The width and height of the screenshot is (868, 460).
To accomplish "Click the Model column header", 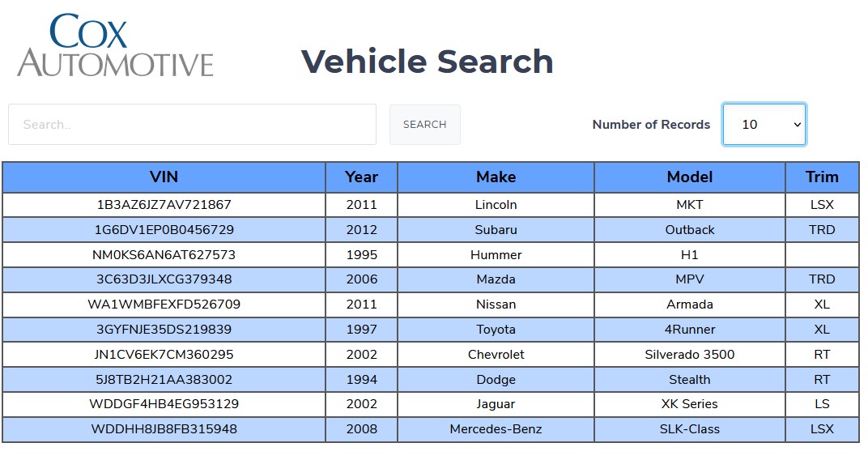I will 690,177.
